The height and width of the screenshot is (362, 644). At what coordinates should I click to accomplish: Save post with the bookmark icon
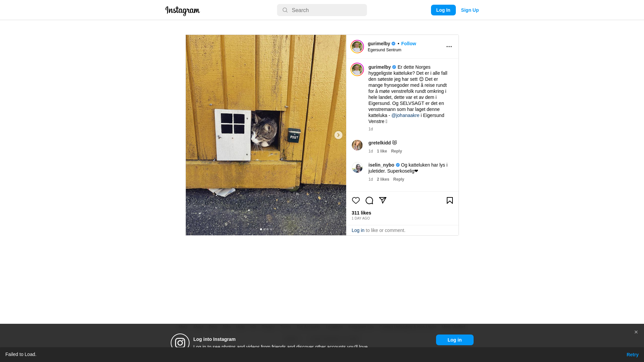click(x=449, y=200)
